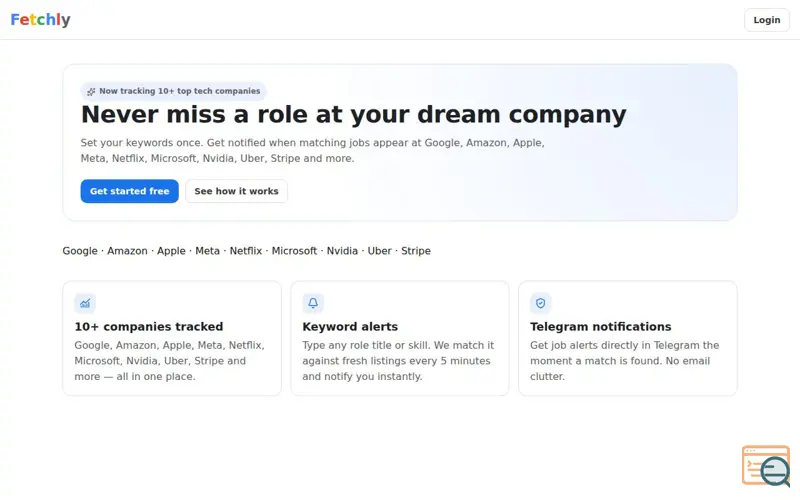Click 'Amazon' in the company list row
Viewport: 800px width, 500px height.
(127, 251)
